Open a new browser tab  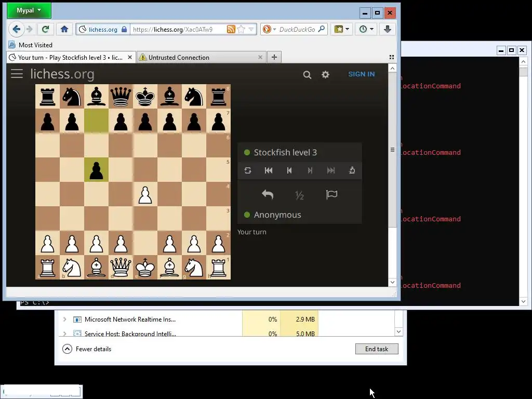274,57
